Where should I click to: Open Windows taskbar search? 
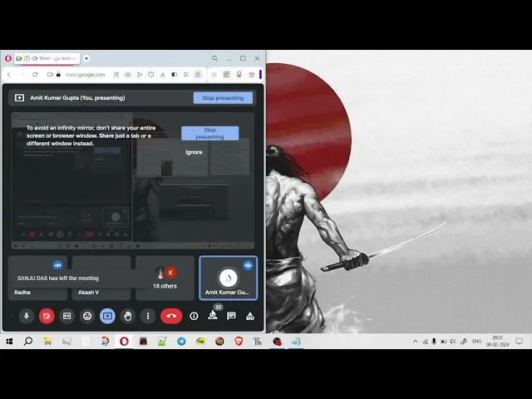tap(28, 342)
